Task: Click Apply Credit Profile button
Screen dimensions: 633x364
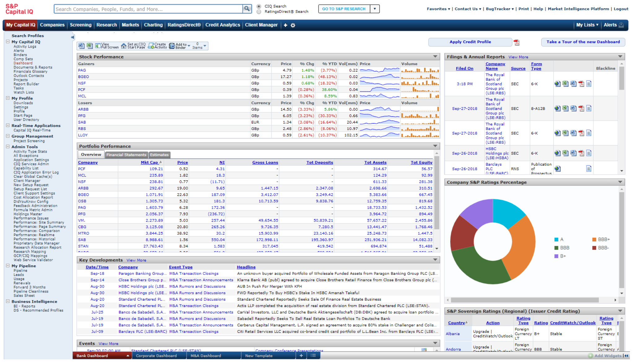Action: [470, 42]
